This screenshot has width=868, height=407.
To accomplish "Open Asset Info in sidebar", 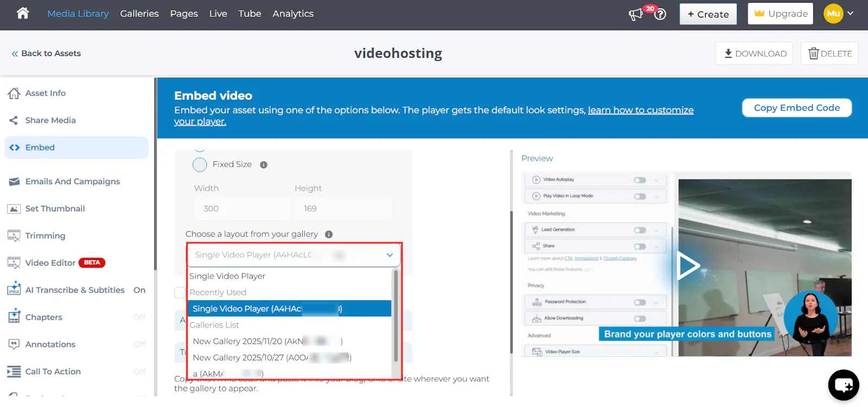I will [46, 93].
